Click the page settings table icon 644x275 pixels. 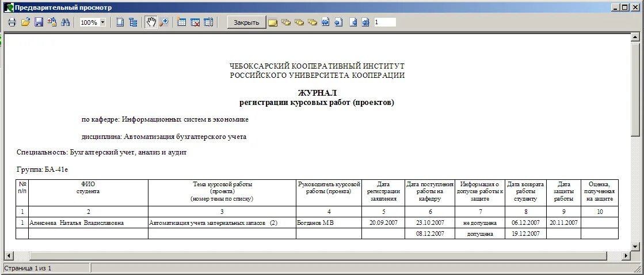point(181,22)
